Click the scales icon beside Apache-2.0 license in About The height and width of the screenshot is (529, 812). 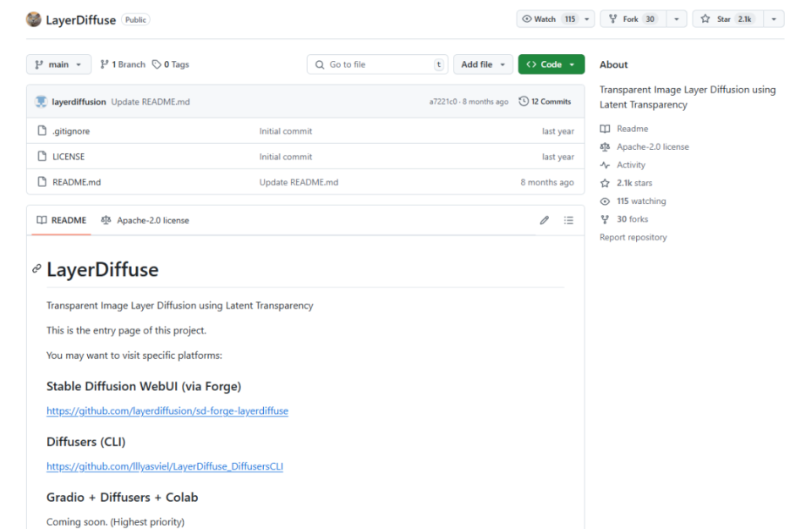click(605, 146)
